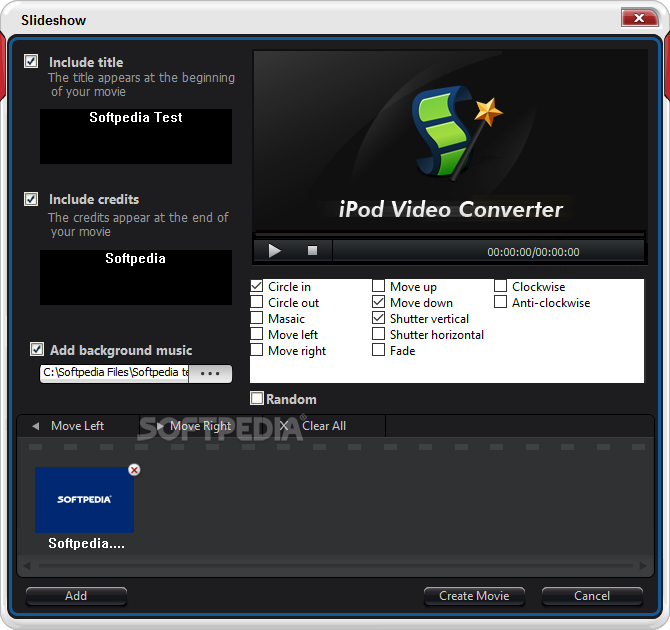Enable the Circle out transition
670x630 pixels.
[x=256, y=302]
